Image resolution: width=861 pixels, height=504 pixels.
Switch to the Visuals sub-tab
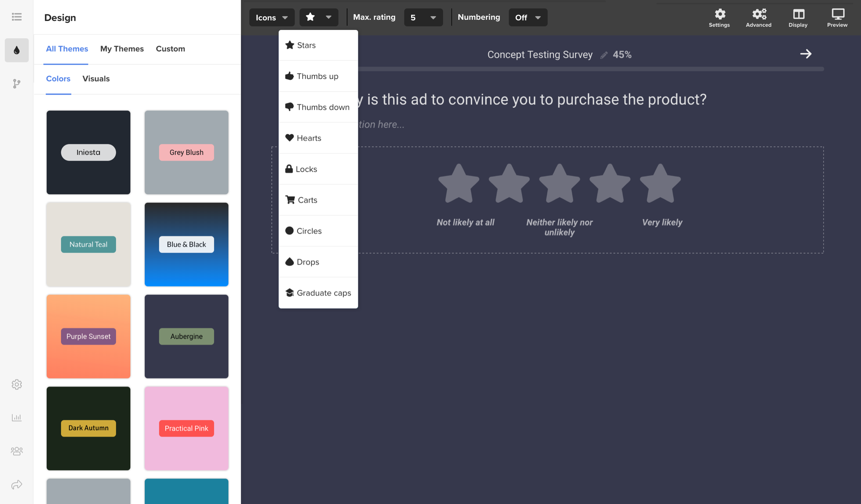[x=96, y=79]
